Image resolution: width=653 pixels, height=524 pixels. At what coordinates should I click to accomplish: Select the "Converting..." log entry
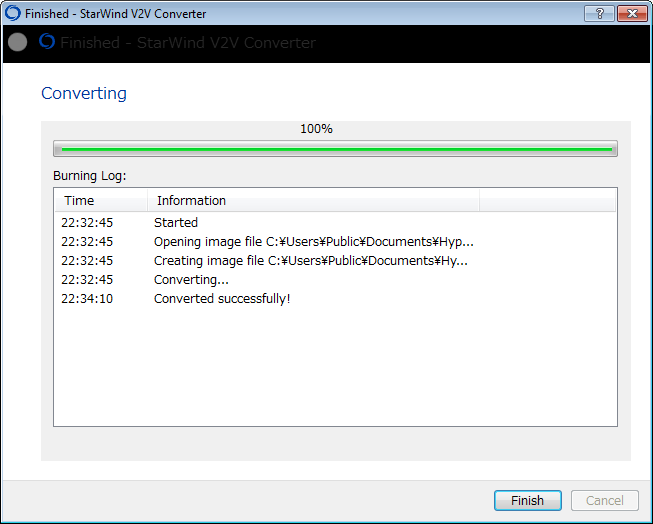pos(191,280)
